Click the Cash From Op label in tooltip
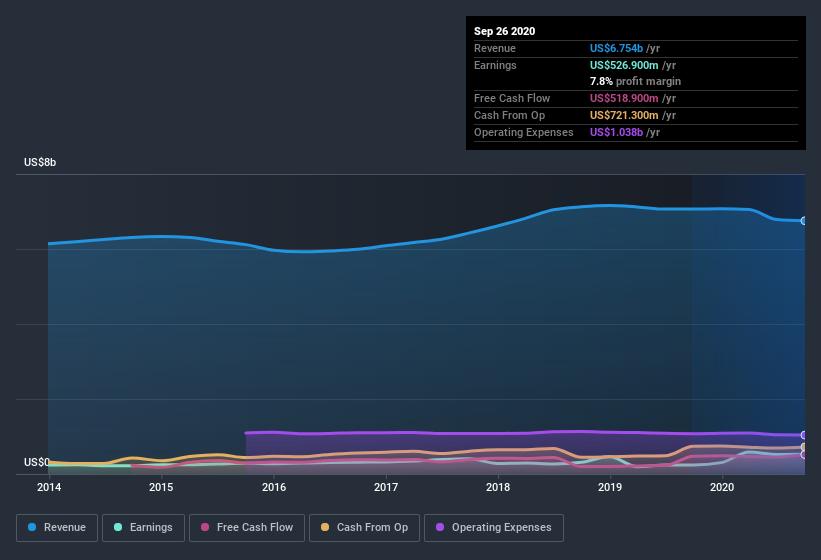821x560 pixels. (x=509, y=115)
